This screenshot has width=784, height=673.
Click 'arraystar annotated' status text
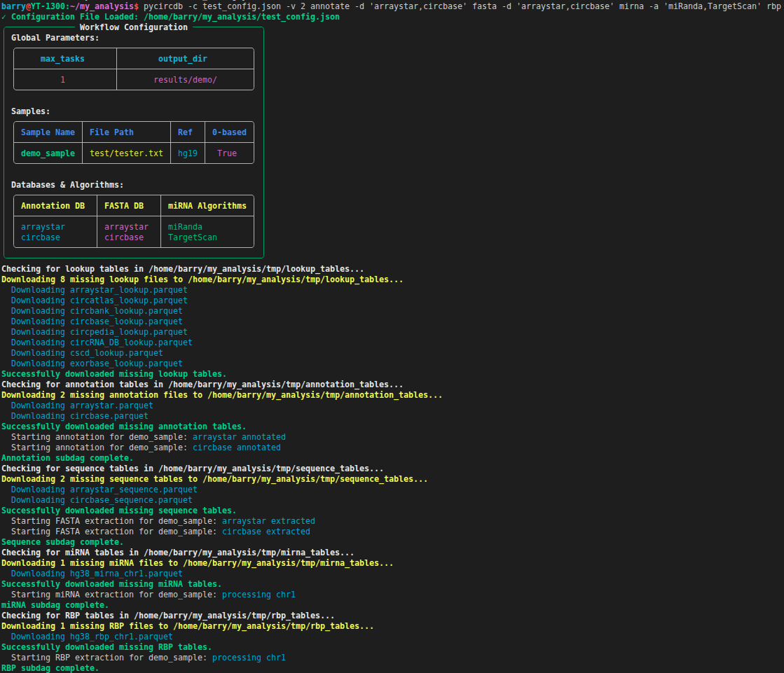tap(239, 437)
